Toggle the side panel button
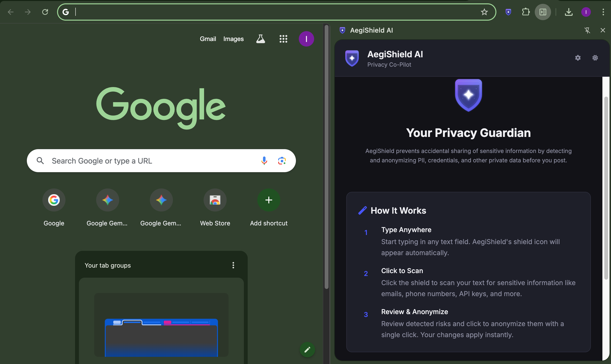Viewport: 611px width, 364px height. [543, 12]
